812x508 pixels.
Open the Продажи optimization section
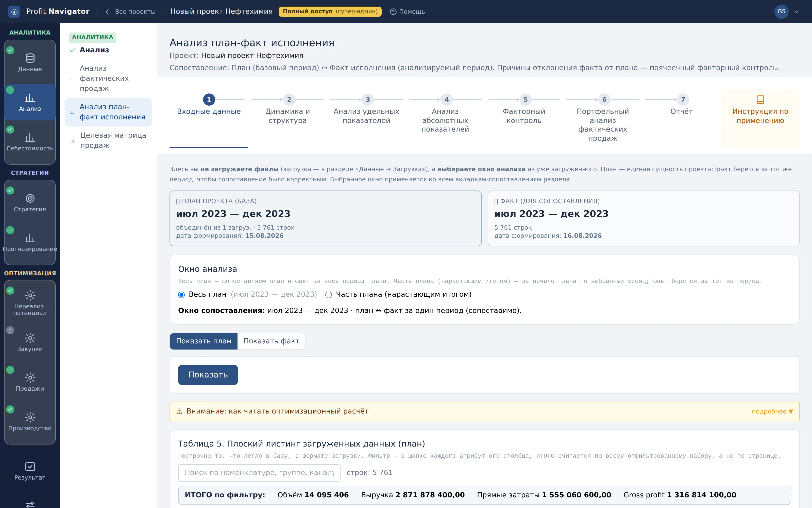(x=30, y=382)
